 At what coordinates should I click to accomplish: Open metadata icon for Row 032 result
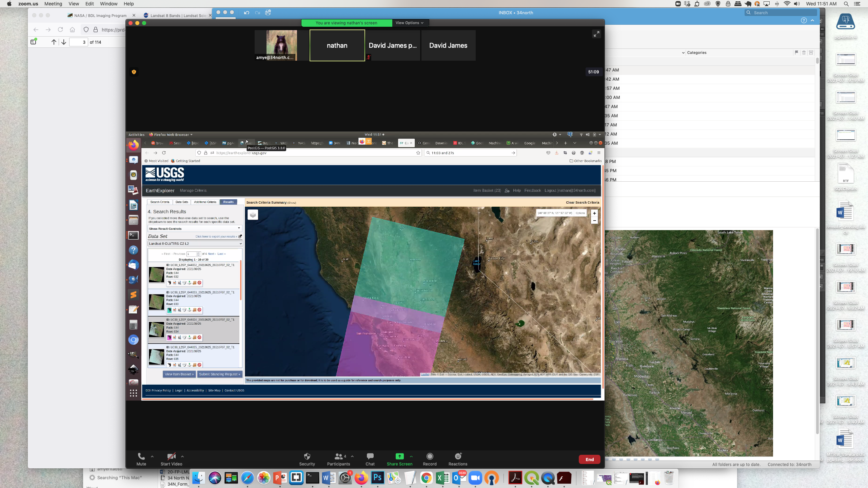click(184, 283)
